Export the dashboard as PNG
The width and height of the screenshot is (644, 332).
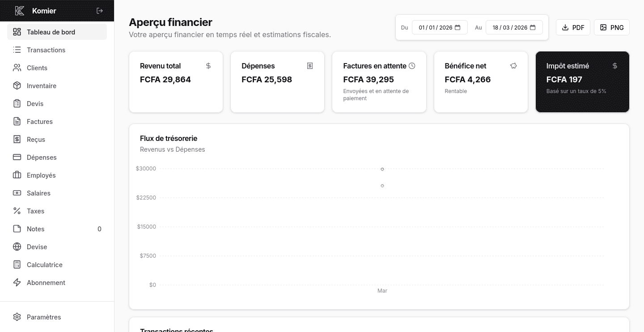tap(612, 27)
